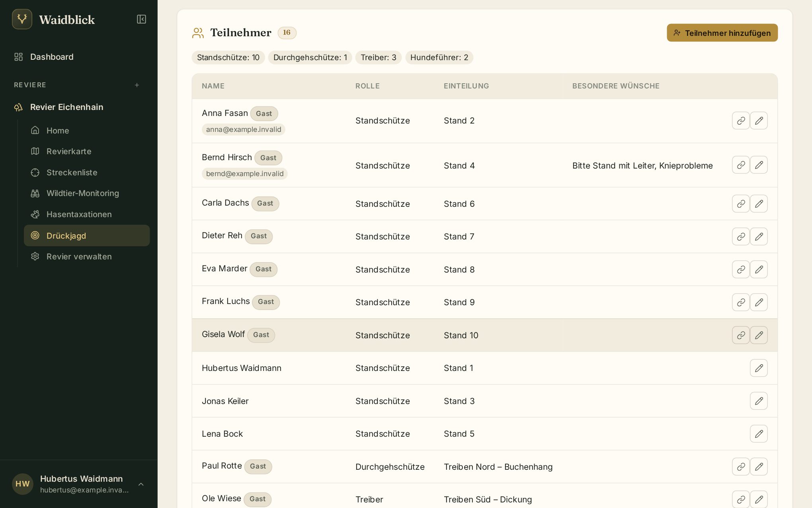Copy link for Paul Rotte

740,467
